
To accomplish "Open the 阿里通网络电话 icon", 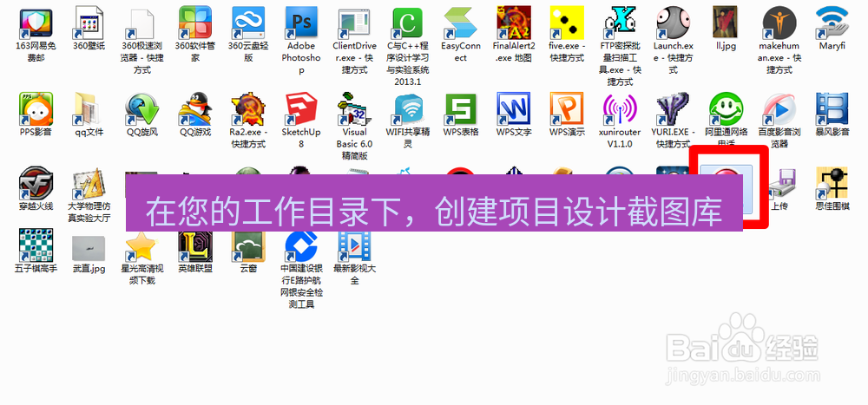I will (x=727, y=108).
